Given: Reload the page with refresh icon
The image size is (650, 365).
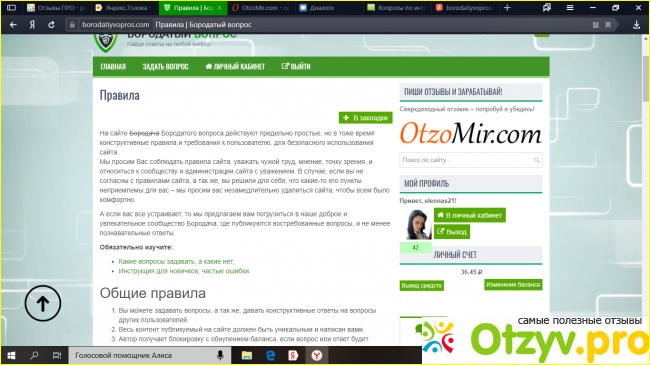Looking at the screenshot, I should pos(51,25).
